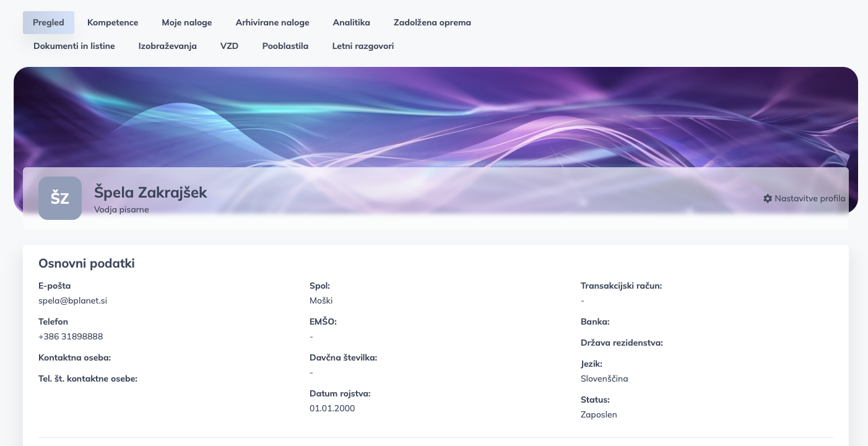Open the Dokumenti in listine tab
868x446 pixels.
pos(74,46)
